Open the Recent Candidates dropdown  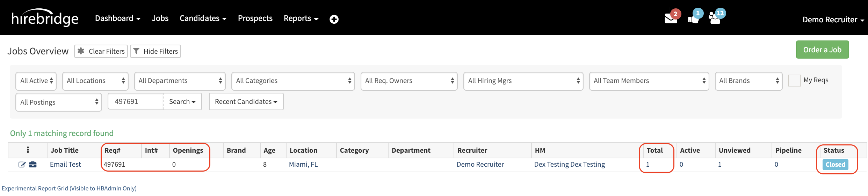tap(246, 101)
